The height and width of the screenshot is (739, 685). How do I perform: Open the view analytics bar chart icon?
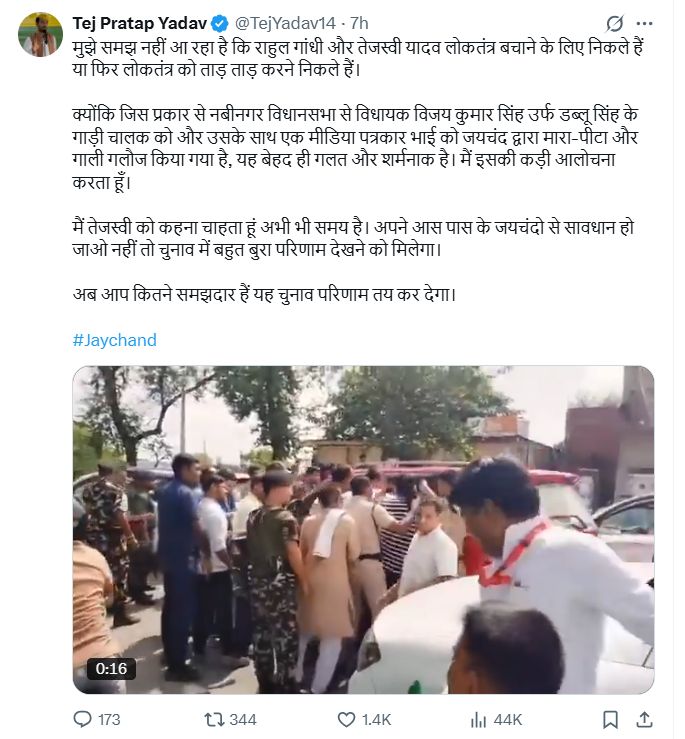click(x=478, y=720)
